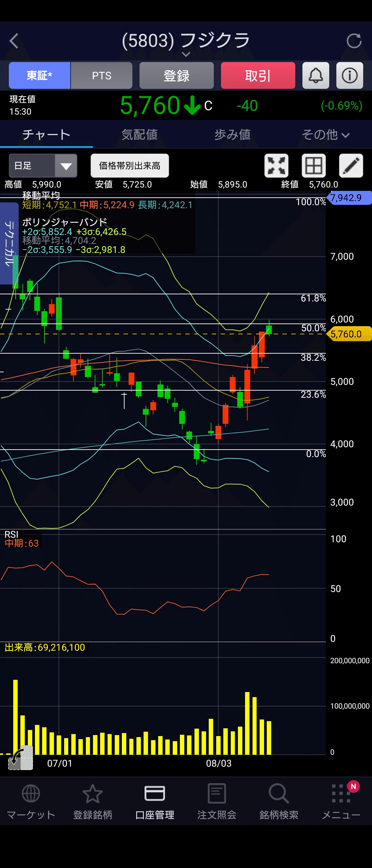Viewport: 372px width, 868px height.
Task: Tap the 07/01 date label
Action: click(60, 763)
